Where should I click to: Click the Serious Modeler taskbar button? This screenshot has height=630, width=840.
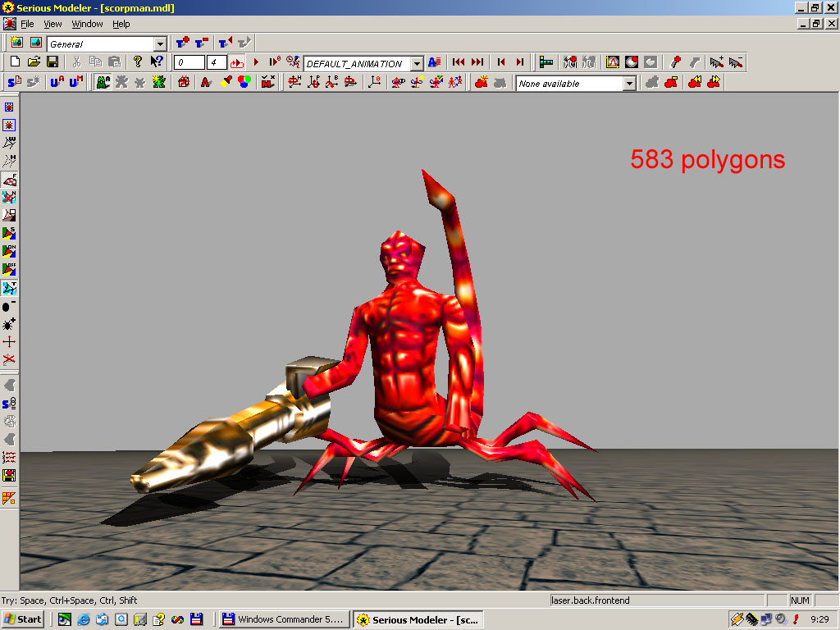point(418,619)
